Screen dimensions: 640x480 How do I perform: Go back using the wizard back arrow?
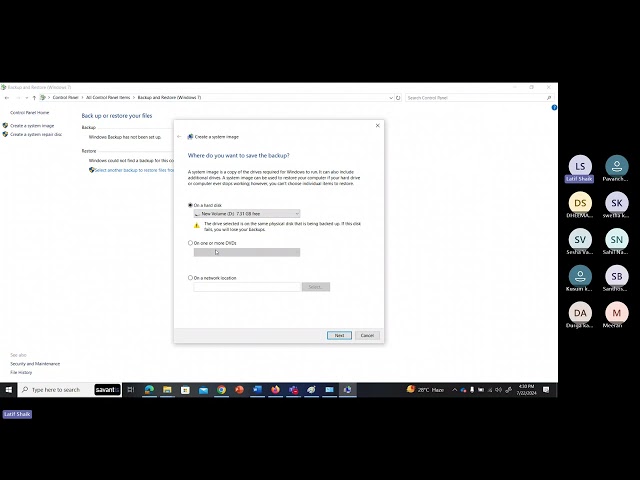179,136
